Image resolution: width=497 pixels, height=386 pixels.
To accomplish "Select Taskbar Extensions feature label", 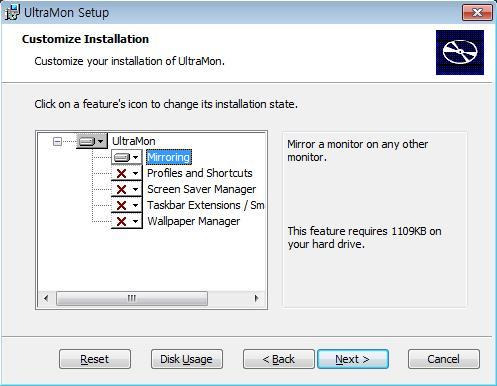I will tap(206, 205).
